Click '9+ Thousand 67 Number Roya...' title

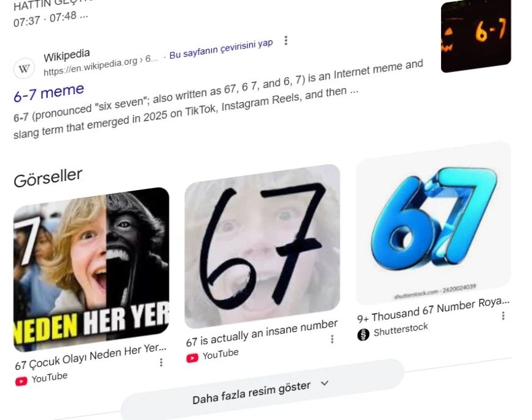[x=433, y=311]
